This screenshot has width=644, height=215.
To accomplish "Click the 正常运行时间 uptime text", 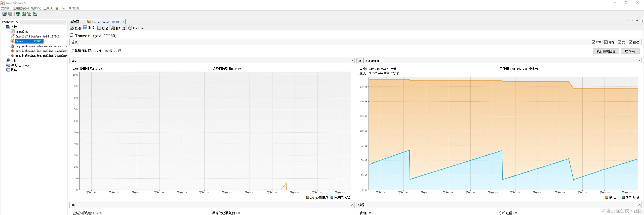I will pyautogui.click(x=96, y=51).
